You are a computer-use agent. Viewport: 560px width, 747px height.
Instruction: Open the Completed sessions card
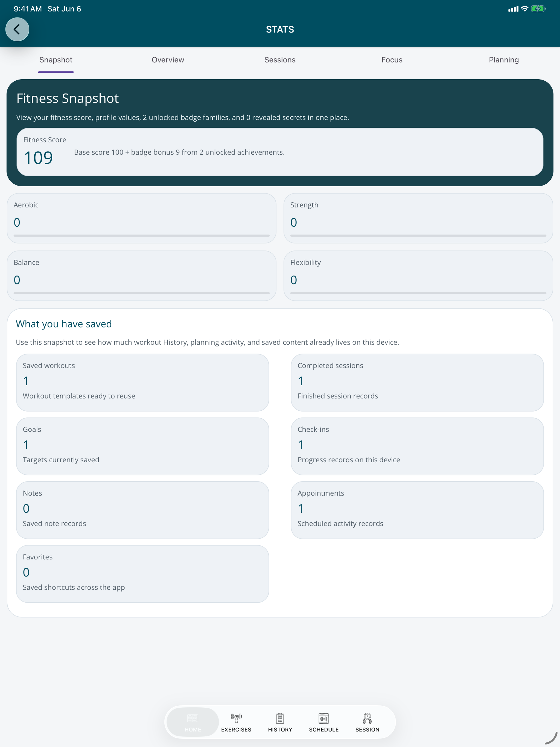417,382
